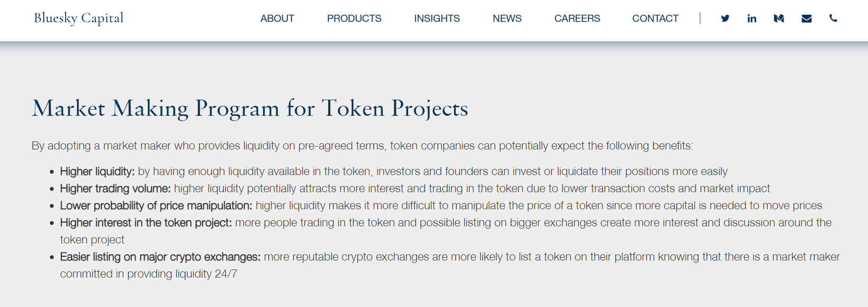Open the NEWS navigation item
The image size is (868, 307).
506,18
